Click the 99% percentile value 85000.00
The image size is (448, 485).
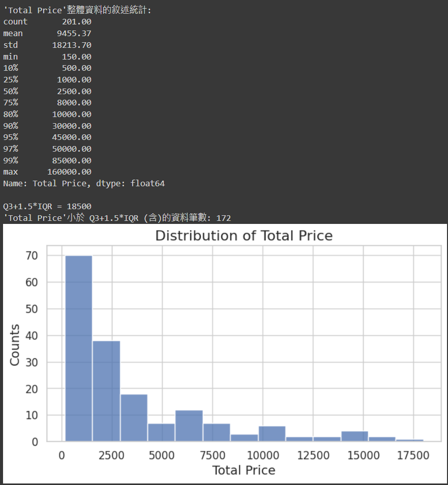pyautogui.click(x=72, y=160)
